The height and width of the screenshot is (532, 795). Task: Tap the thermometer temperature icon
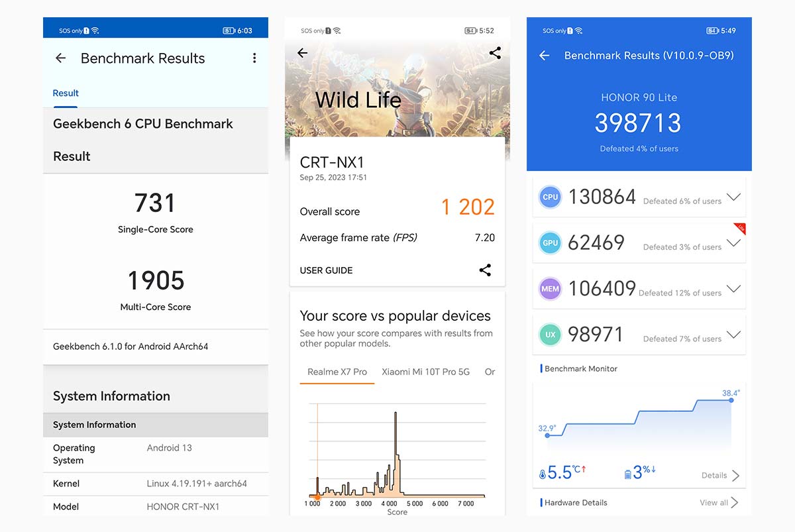point(543,474)
